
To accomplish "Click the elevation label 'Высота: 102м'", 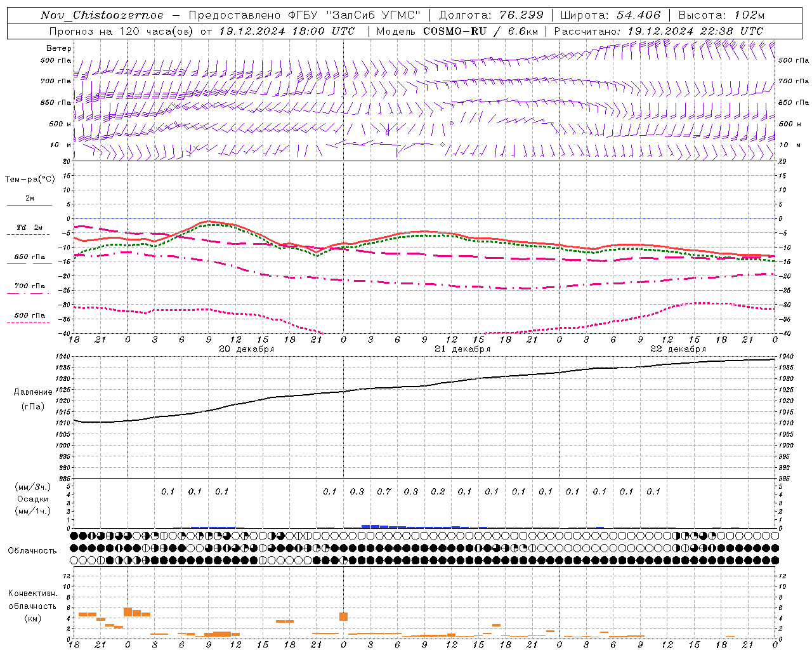I will 721,15.
